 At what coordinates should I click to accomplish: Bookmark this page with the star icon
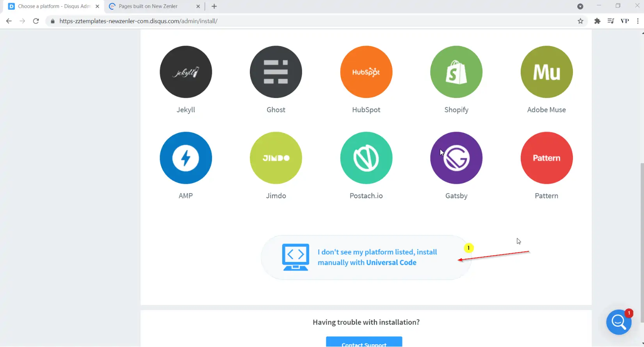580,21
